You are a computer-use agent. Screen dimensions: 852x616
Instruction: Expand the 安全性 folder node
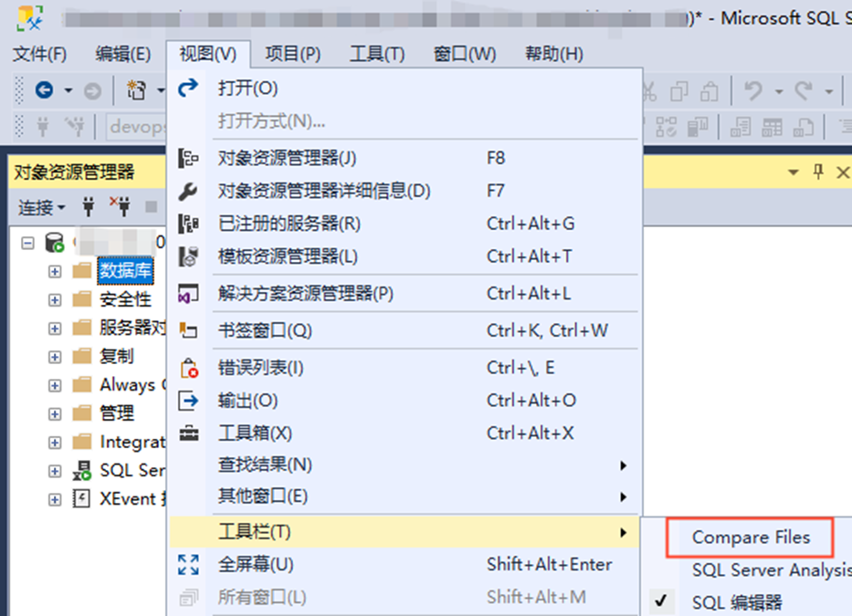click(x=55, y=299)
